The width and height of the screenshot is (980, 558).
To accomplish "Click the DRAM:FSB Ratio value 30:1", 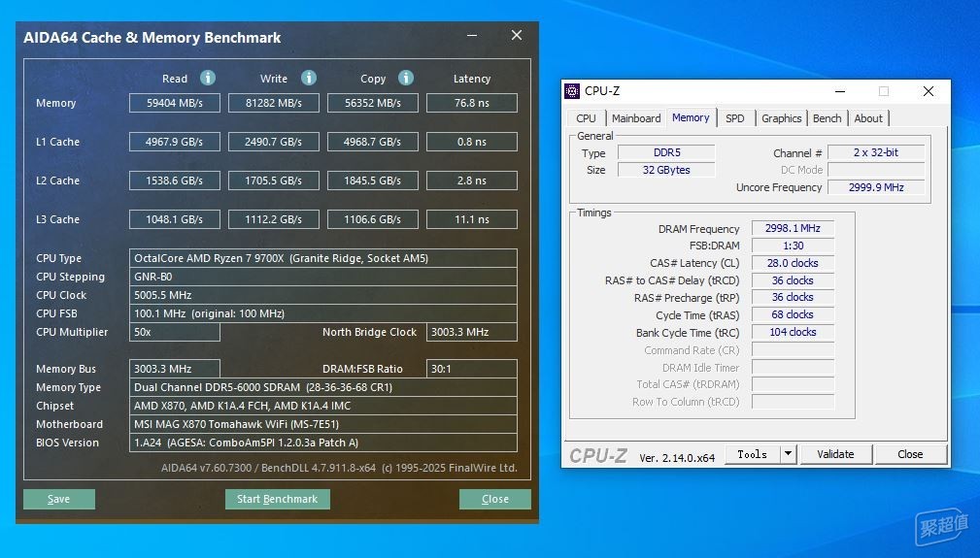I will 472,369.
